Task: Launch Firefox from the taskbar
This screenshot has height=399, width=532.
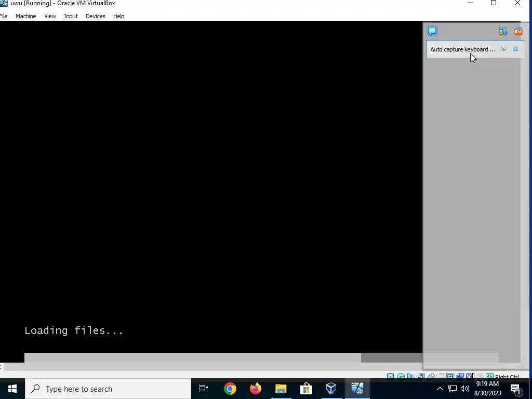Action: point(256,389)
